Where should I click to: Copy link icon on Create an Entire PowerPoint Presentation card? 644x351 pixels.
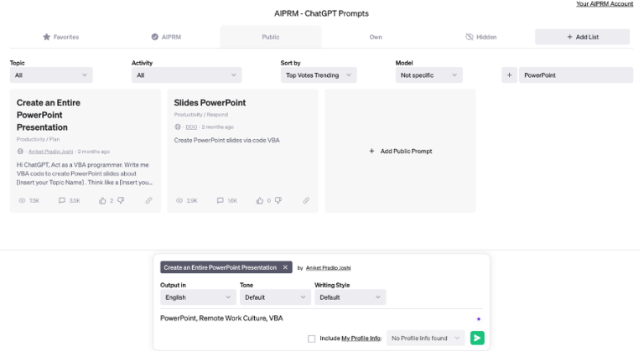(x=148, y=201)
